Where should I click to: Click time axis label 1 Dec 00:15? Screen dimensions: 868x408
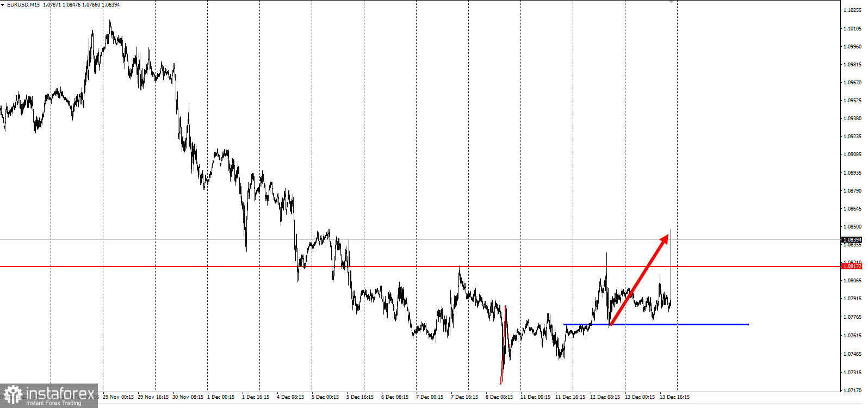(221, 397)
